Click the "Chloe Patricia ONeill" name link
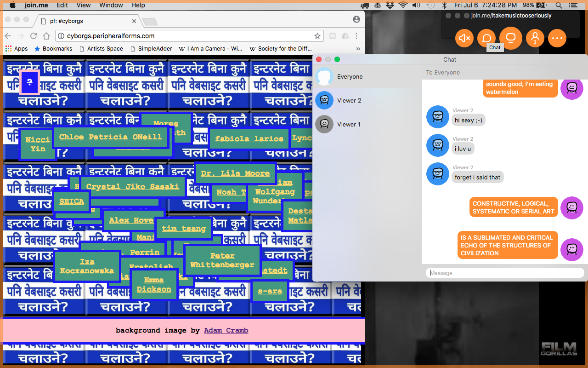588x368 pixels. [x=111, y=137]
